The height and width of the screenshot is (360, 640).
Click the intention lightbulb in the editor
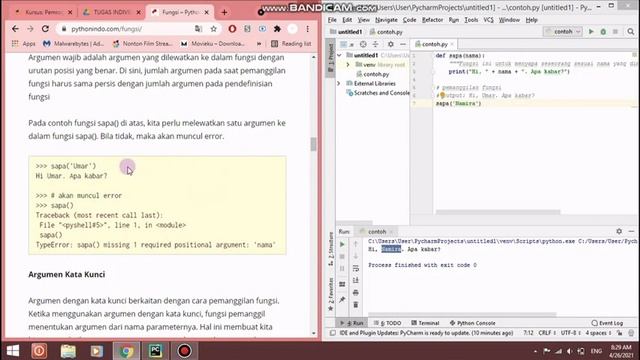tap(442, 95)
